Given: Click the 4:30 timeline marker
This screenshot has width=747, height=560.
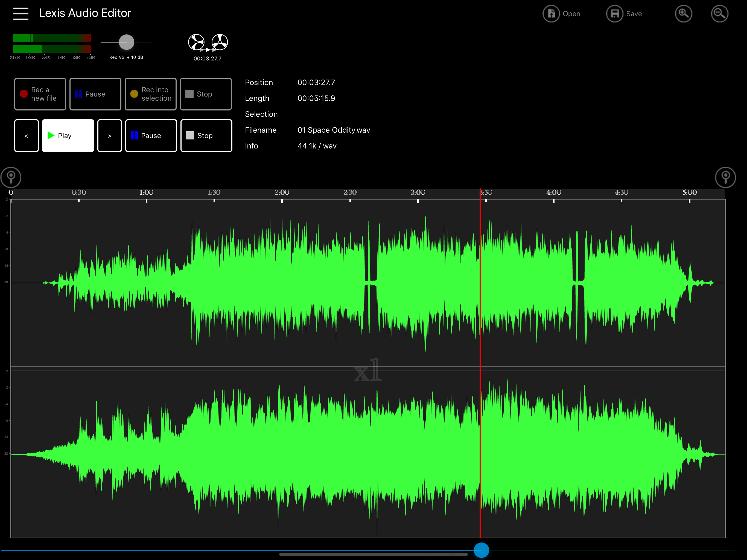Looking at the screenshot, I should pos(621,192).
